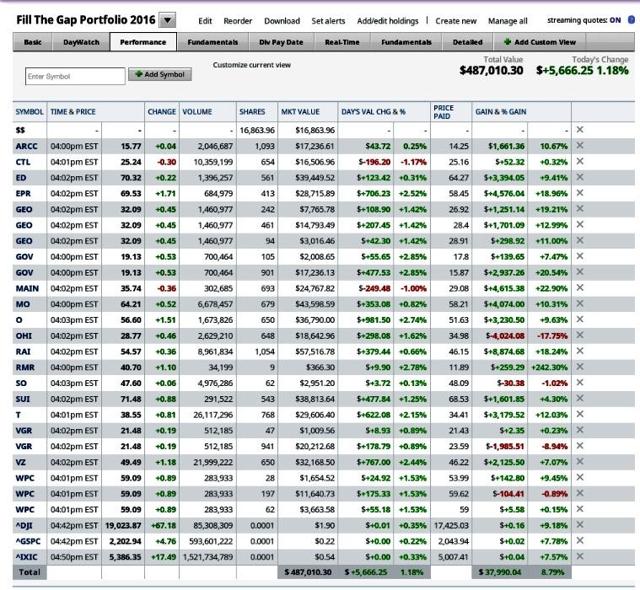Click the Add Custom View tab
Image resolution: width=640 pixels, height=590 pixels.
click(540, 42)
